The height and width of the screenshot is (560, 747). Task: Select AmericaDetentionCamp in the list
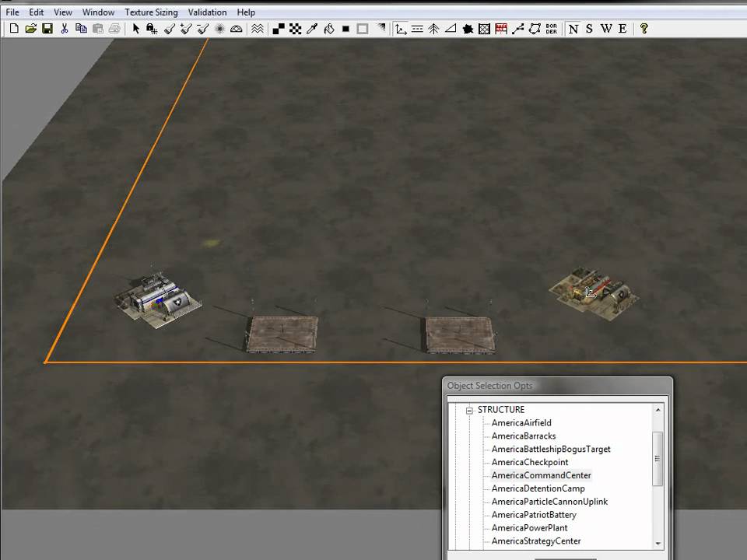538,488
